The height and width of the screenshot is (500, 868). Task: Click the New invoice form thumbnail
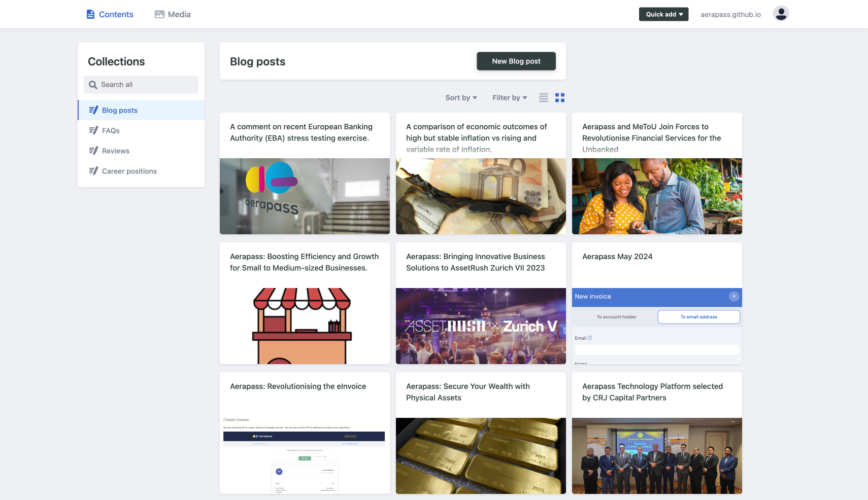click(x=657, y=326)
